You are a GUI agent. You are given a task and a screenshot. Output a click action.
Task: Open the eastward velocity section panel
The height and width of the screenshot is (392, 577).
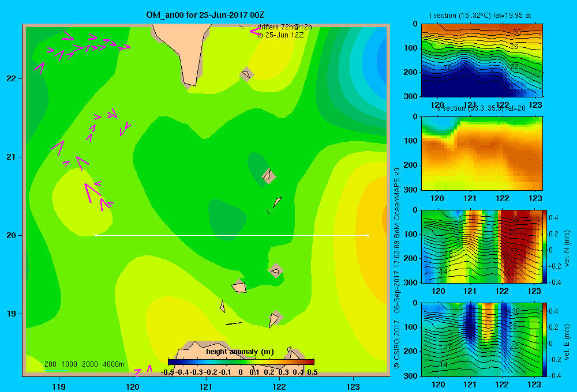coord(482,340)
